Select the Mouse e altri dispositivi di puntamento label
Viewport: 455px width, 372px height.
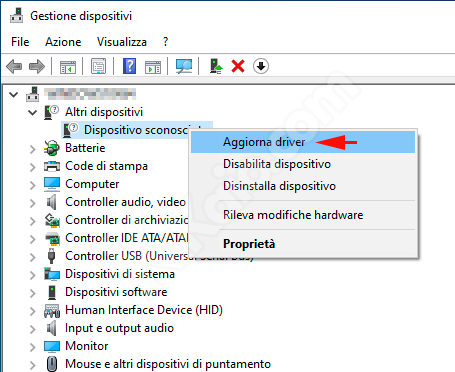pos(168,364)
